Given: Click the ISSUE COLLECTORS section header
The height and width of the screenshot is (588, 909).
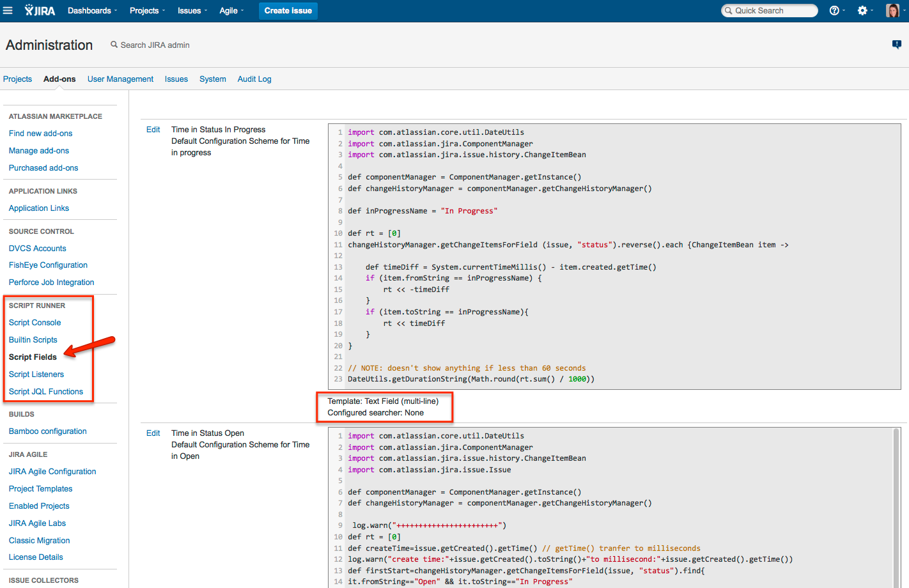Looking at the screenshot, I should (x=43, y=580).
